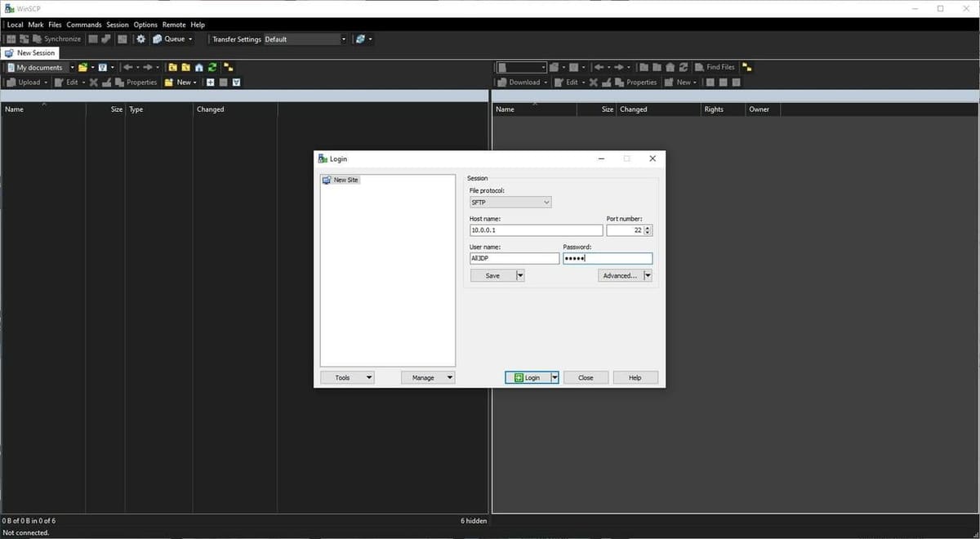Go forward in local panel history
980x539 pixels.
pyautogui.click(x=148, y=67)
